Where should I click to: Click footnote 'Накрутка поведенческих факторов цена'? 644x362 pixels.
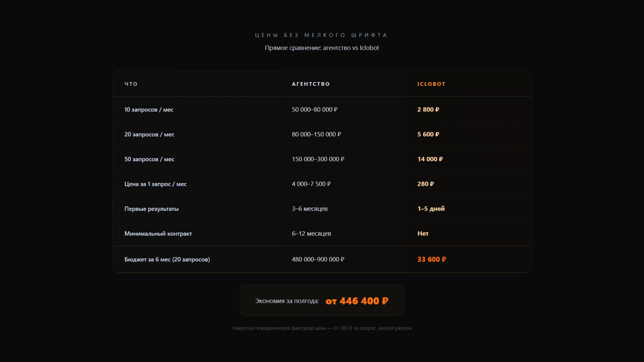point(279,328)
